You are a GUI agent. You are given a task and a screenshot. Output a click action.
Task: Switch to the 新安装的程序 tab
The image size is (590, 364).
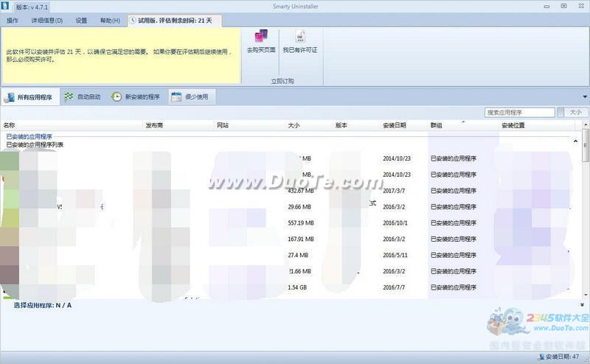(136, 97)
